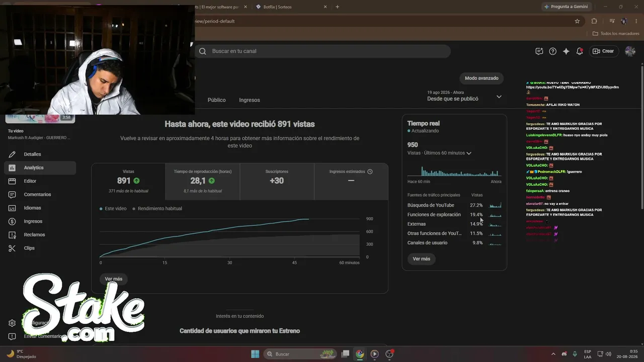Open the Windows Start menu
The image size is (644, 362).
pyautogui.click(x=255, y=354)
